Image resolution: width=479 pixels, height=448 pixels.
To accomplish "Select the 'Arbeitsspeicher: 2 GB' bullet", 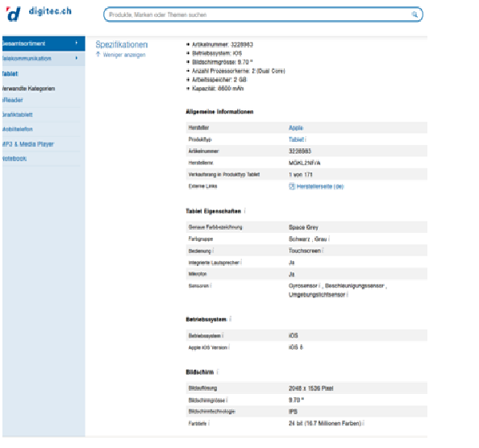I will (x=219, y=80).
